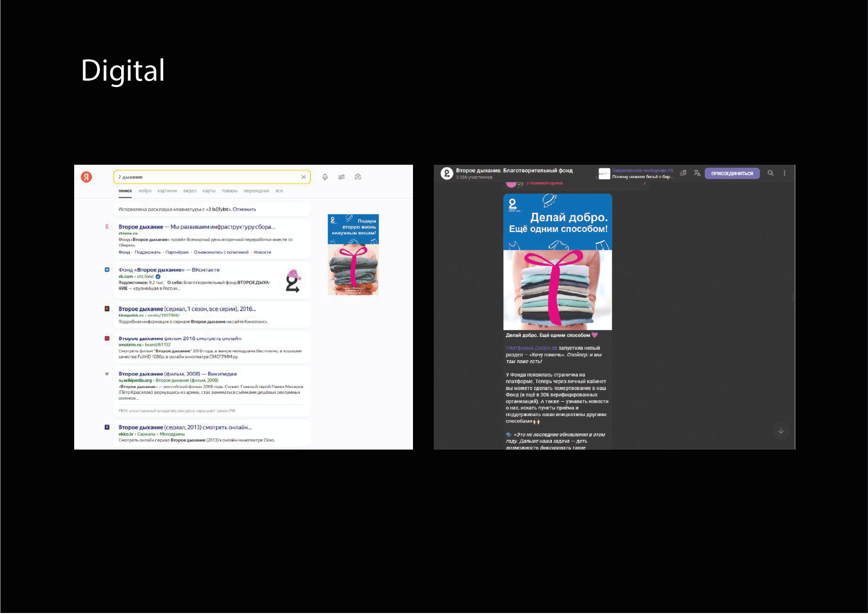Open the 'Подари вторую жизнь ненужным вещам!' banner
Viewport: 868px width, 614px height.
(x=353, y=254)
